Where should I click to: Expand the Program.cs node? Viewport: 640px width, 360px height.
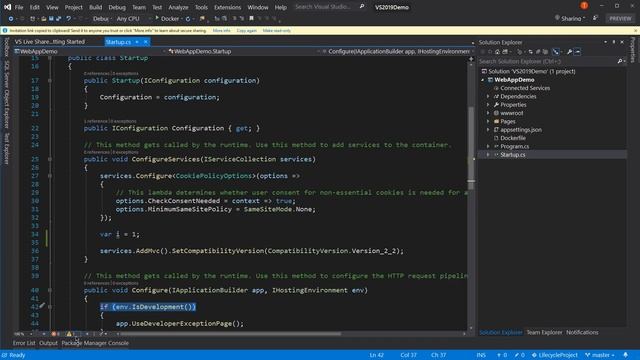[x=488, y=146]
